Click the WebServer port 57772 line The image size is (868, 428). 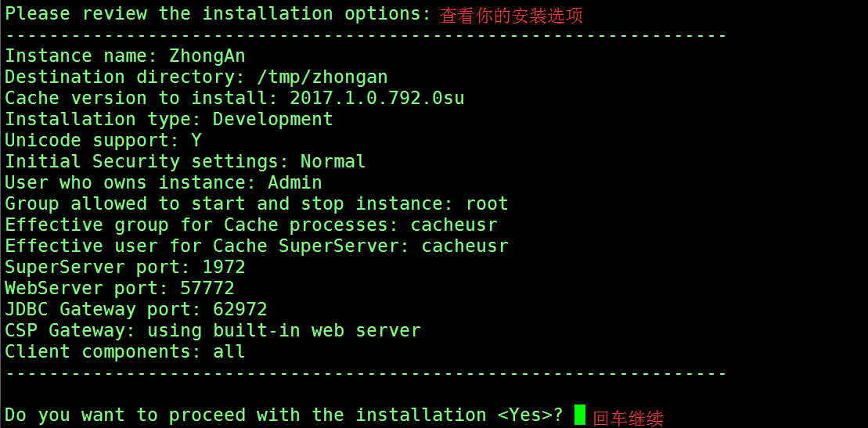tap(120, 288)
